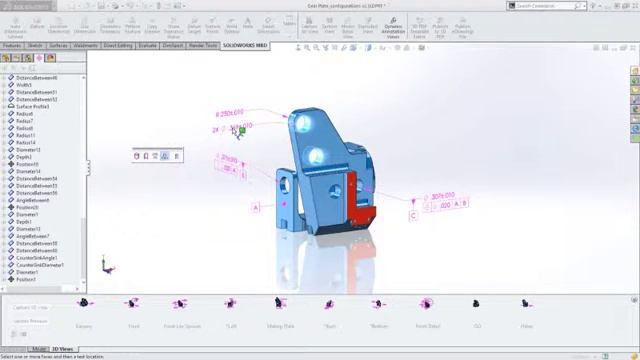Expand the CounterSinkAngle1 tree item
This screenshot has height=360, width=640.
pyautogui.click(x=4, y=258)
